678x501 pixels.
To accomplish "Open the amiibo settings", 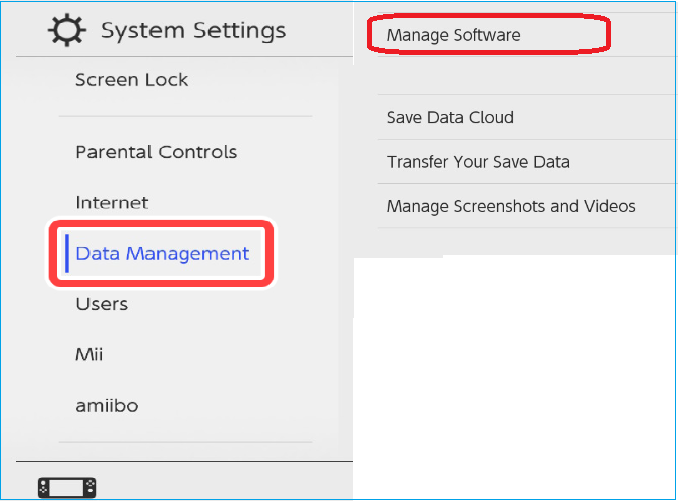I will tap(107, 406).
